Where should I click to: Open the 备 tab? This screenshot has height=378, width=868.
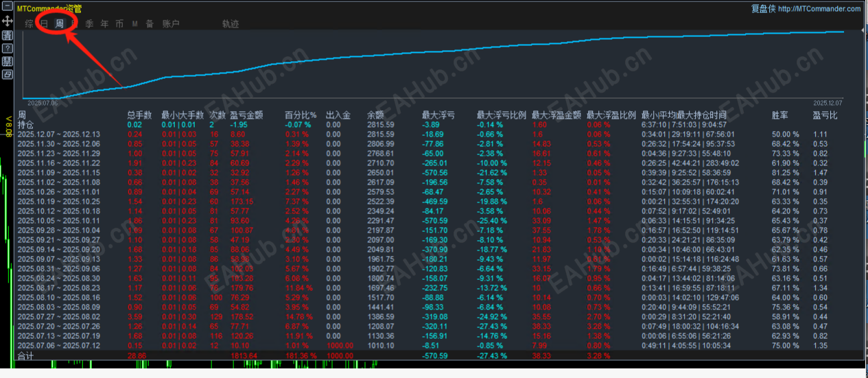tap(150, 24)
